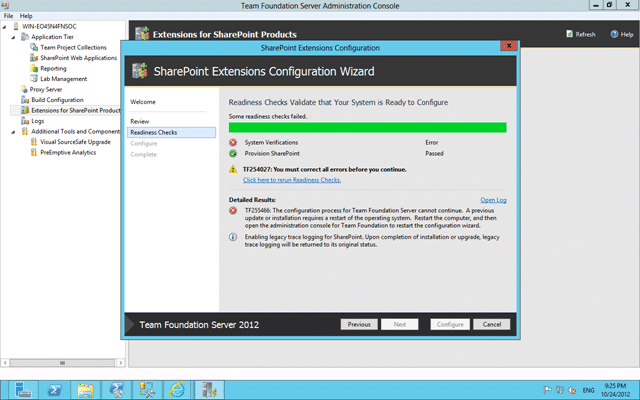Image resolution: width=640 pixels, height=400 pixels.
Task: Click the SharePoint wizard header icon
Action: click(140, 71)
